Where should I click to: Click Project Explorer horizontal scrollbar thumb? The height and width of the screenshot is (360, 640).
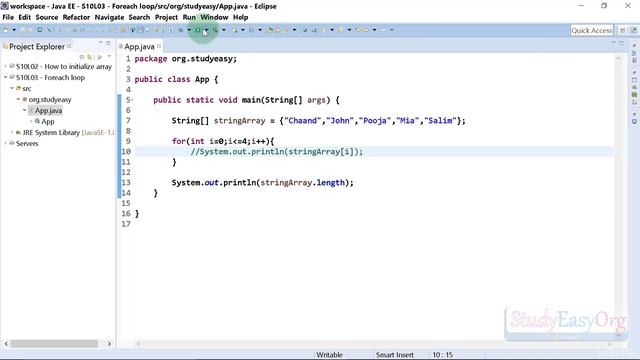(54, 344)
